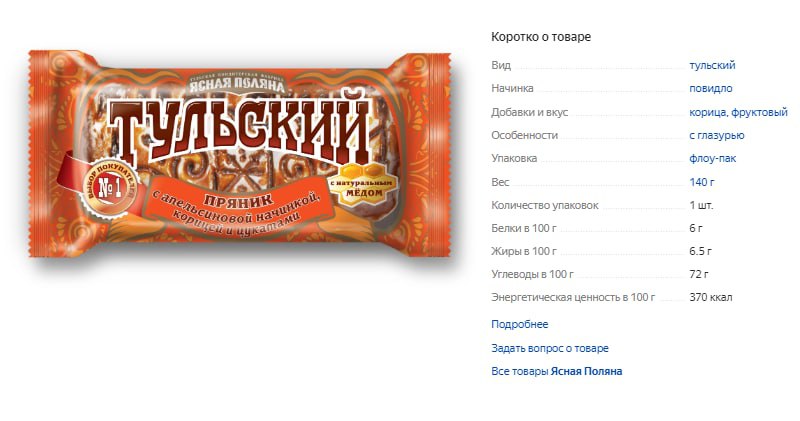Click the Ясная Поляна logo on package
Screen dimensions: 800x421
point(237,83)
